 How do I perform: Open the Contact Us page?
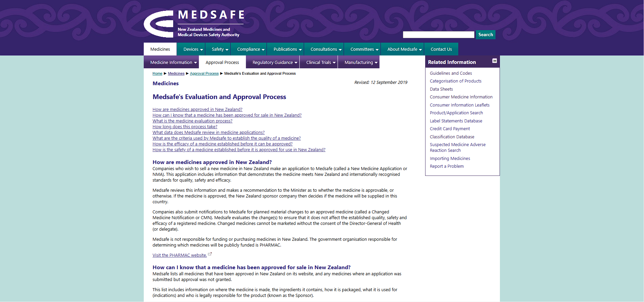coord(441,49)
